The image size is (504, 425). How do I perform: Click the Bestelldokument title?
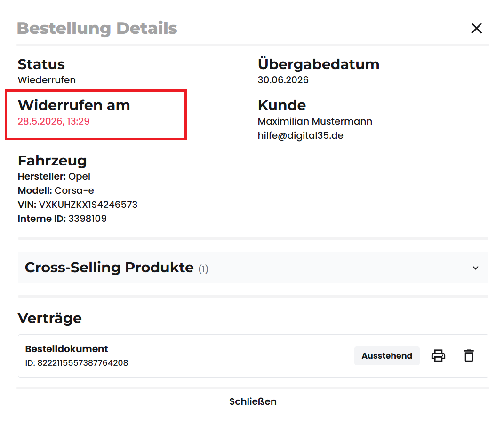click(x=66, y=348)
